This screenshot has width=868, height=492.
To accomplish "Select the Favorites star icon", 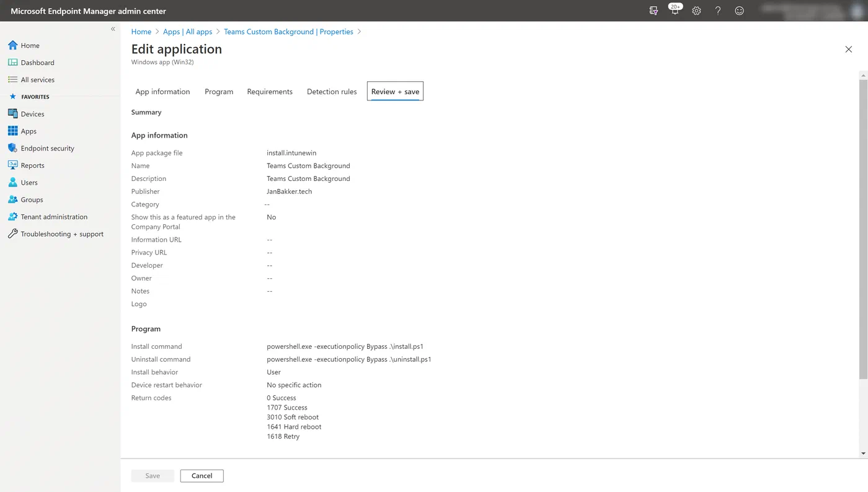I will click(x=12, y=97).
